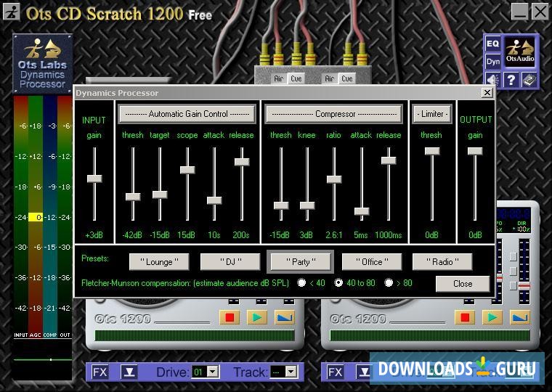Select the '< 40' dB SPL radio button
The image size is (552, 392).
click(301, 283)
